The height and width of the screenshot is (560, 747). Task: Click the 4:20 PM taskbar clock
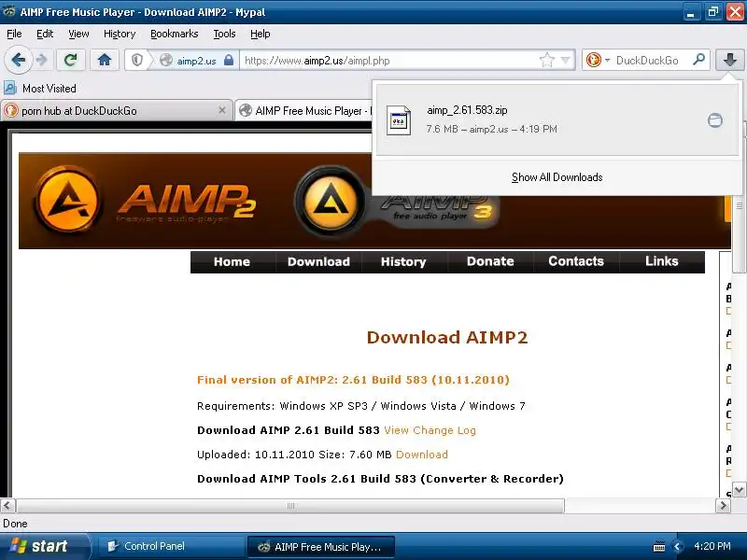712,546
